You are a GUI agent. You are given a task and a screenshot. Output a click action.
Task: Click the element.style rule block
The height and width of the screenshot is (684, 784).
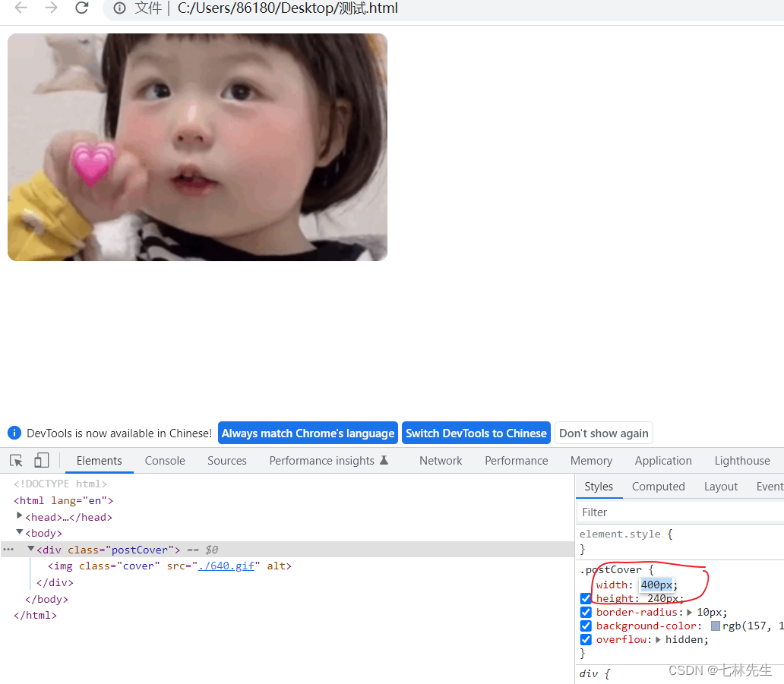[x=680, y=541]
